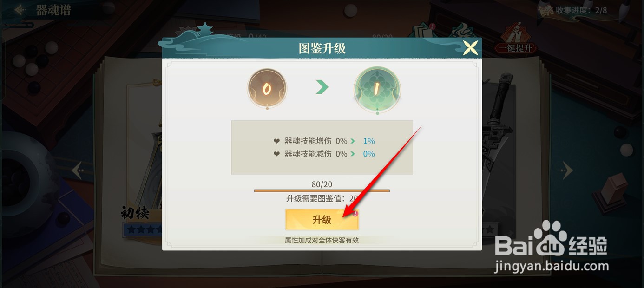
Task: Go to the previous page with left arrow
Action: tap(77, 170)
